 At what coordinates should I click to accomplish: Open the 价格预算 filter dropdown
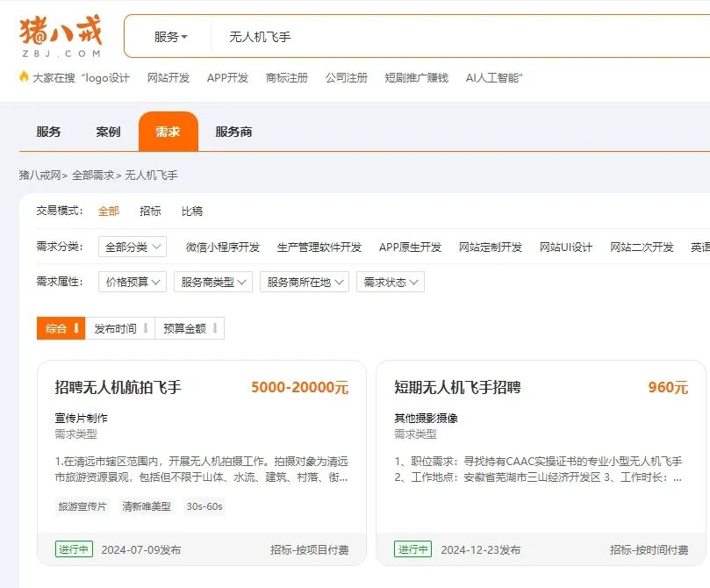pyautogui.click(x=132, y=282)
